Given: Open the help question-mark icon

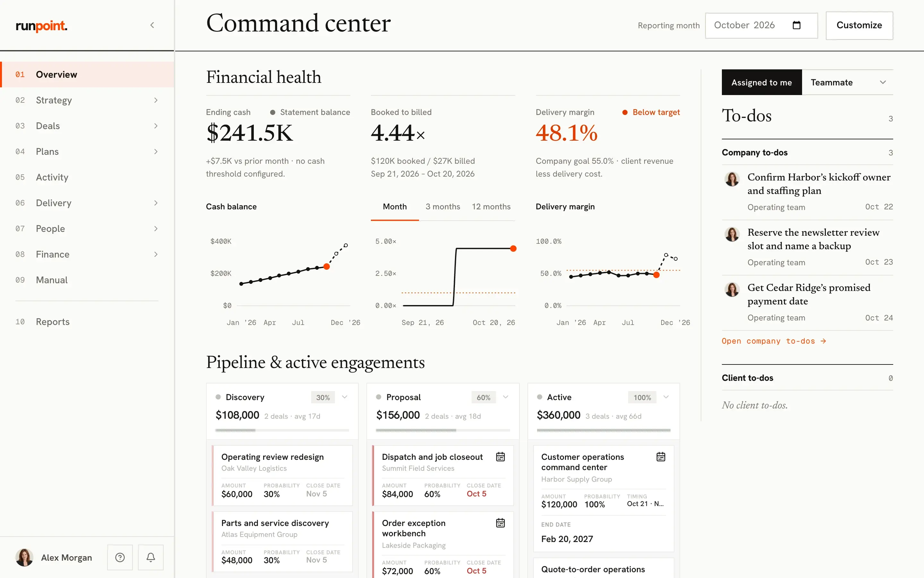Looking at the screenshot, I should pos(120,557).
